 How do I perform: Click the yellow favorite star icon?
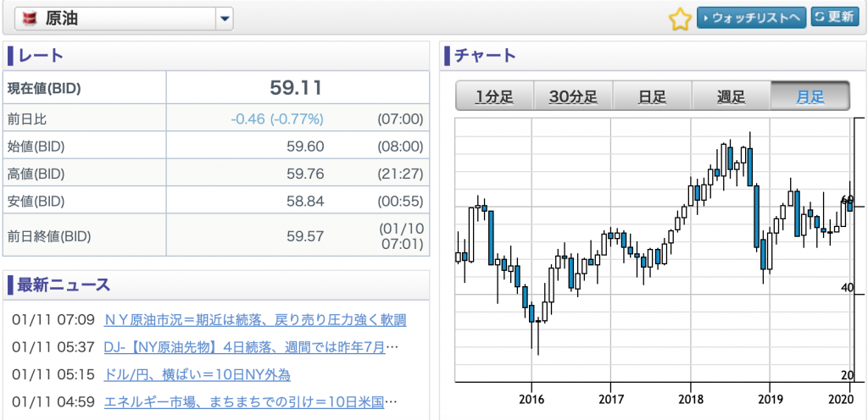tap(681, 19)
